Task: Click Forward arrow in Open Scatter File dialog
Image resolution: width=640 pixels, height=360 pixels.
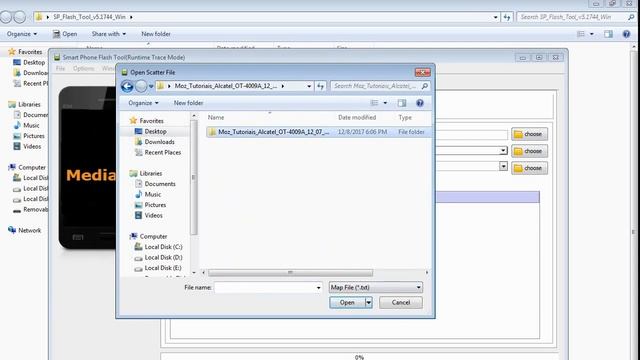Action: point(141,86)
